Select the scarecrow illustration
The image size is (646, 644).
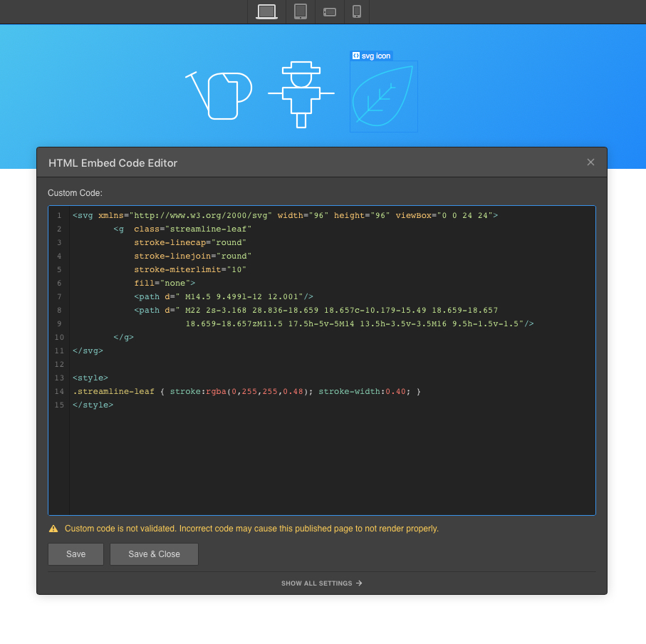point(301,95)
